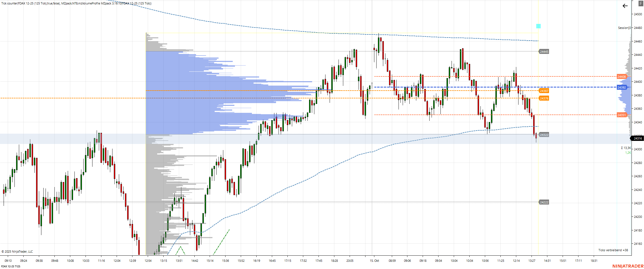The image size is (644, 269).
Task: Click the cyan square marker on chart
Action: click(538, 26)
